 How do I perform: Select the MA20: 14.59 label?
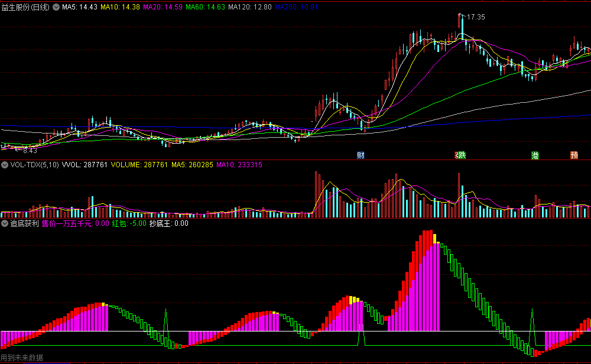coord(163,7)
